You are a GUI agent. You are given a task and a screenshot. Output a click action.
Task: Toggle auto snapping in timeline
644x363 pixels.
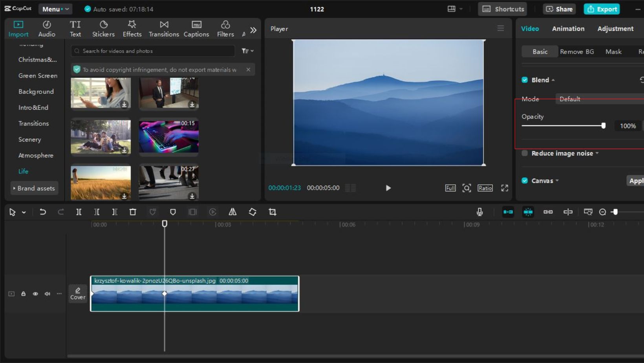click(528, 212)
